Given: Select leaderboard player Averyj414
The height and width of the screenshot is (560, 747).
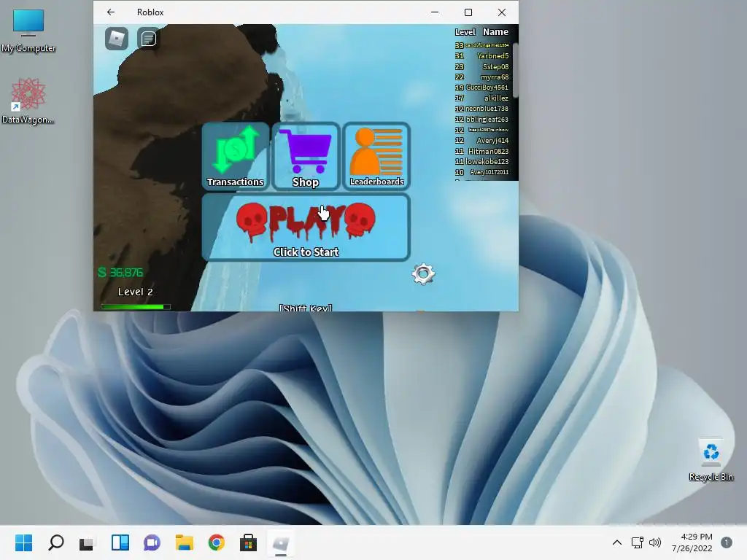Looking at the screenshot, I should pyautogui.click(x=492, y=141).
